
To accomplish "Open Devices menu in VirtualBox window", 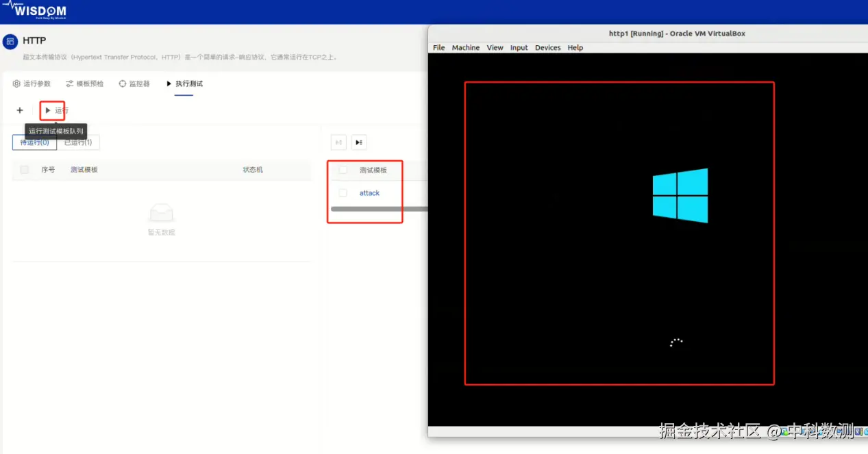I will [548, 48].
